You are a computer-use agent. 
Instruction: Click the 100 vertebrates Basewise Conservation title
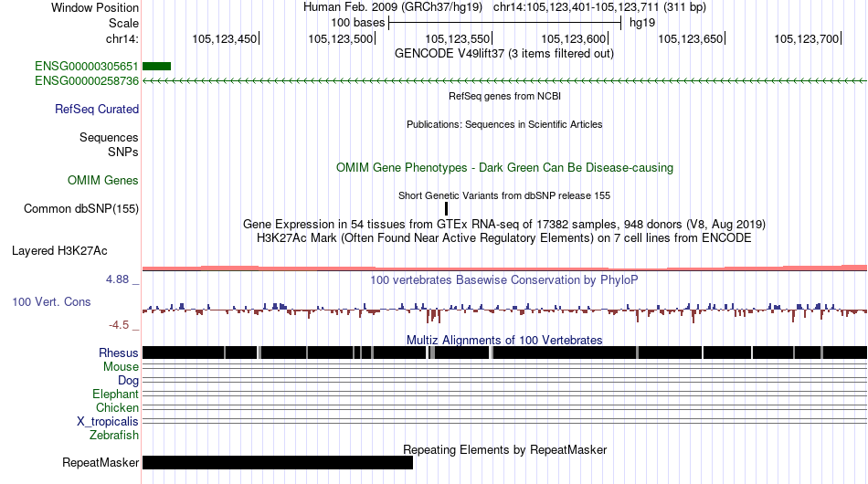point(504,279)
